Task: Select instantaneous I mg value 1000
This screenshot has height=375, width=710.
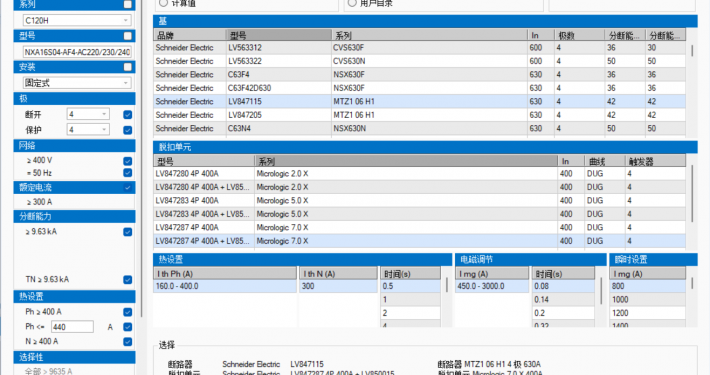Action: (648, 299)
